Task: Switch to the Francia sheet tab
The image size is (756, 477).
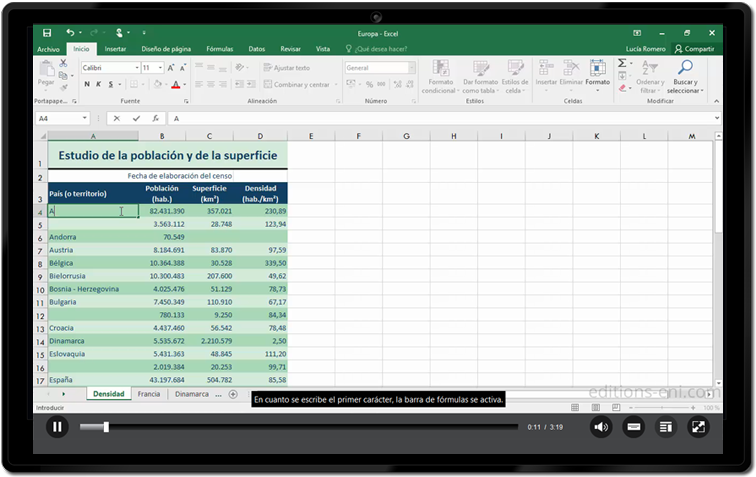Action: 148,394
